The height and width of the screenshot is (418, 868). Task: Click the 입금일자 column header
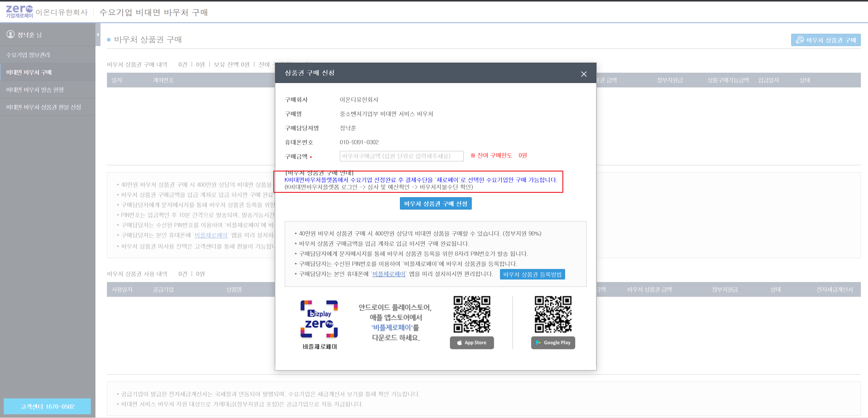click(x=768, y=80)
